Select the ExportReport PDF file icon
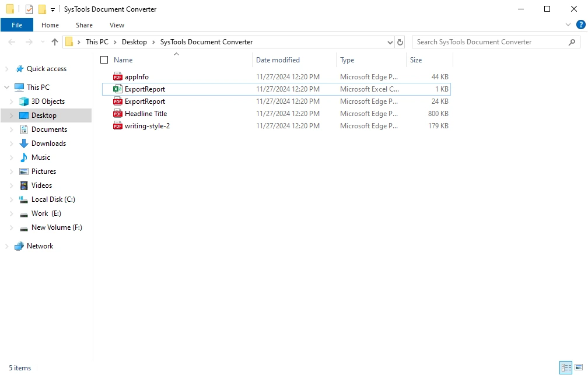 [x=118, y=101]
